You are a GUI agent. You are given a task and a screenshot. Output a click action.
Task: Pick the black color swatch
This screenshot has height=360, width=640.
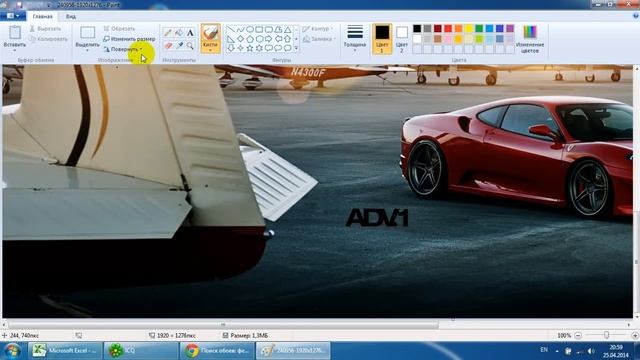[417, 29]
